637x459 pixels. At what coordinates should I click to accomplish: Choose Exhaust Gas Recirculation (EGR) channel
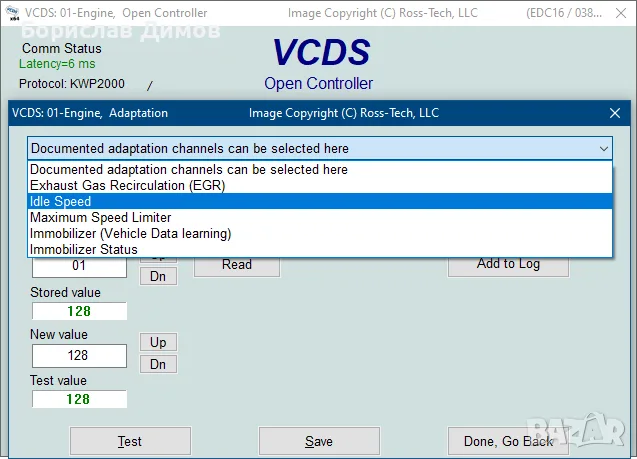pyautogui.click(x=320, y=186)
